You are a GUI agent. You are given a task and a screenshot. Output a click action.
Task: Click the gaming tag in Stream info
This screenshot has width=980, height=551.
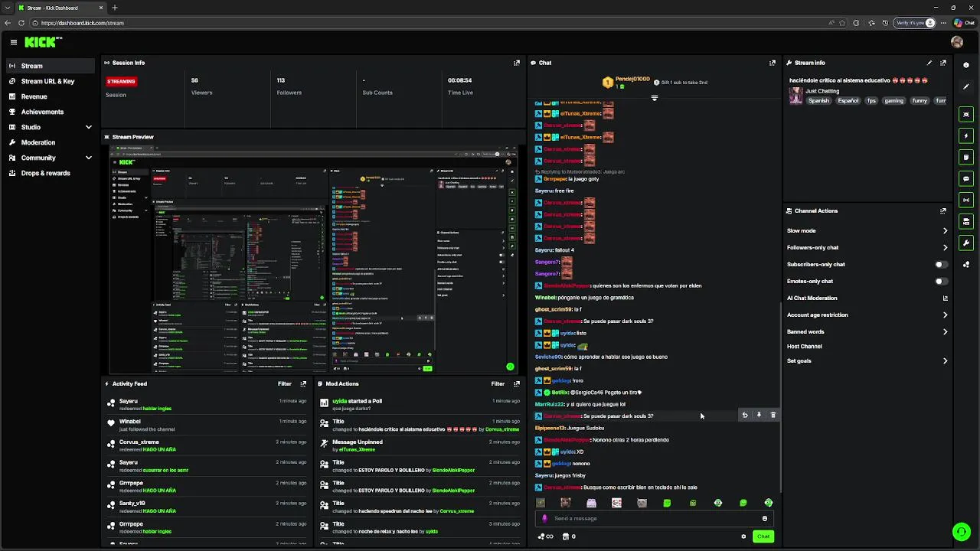[893, 101]
